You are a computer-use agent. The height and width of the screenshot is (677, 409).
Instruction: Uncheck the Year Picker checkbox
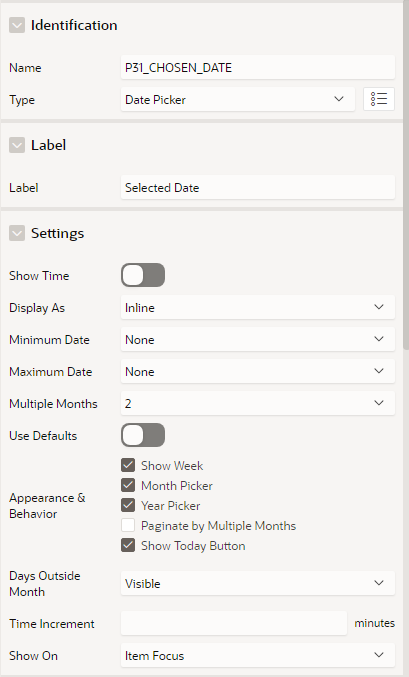pos(128,505)
